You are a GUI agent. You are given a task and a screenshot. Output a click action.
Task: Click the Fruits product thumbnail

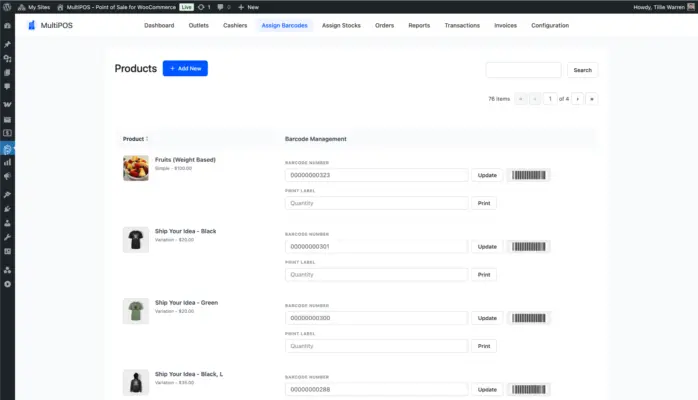pyautogui.click(x=136, y=168)
